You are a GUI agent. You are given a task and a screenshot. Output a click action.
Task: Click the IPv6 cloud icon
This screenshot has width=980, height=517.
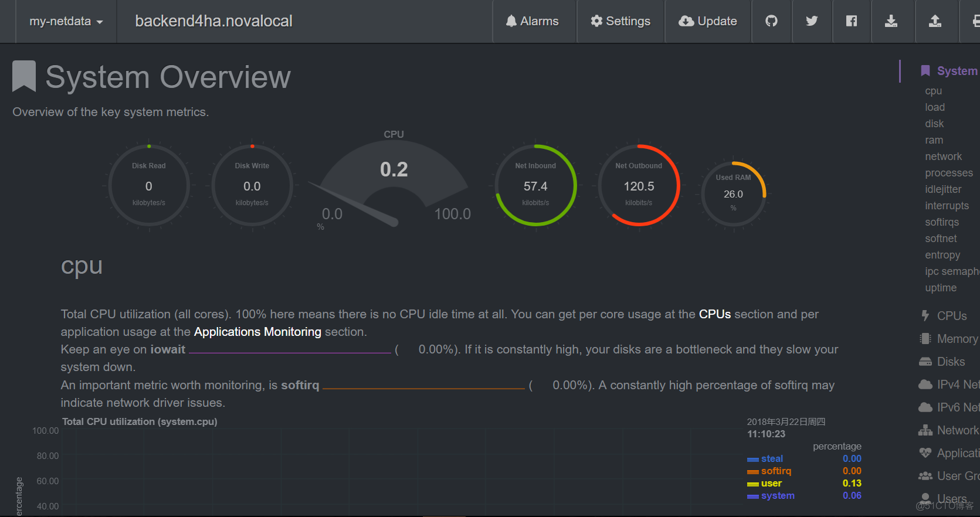[925, 407]
